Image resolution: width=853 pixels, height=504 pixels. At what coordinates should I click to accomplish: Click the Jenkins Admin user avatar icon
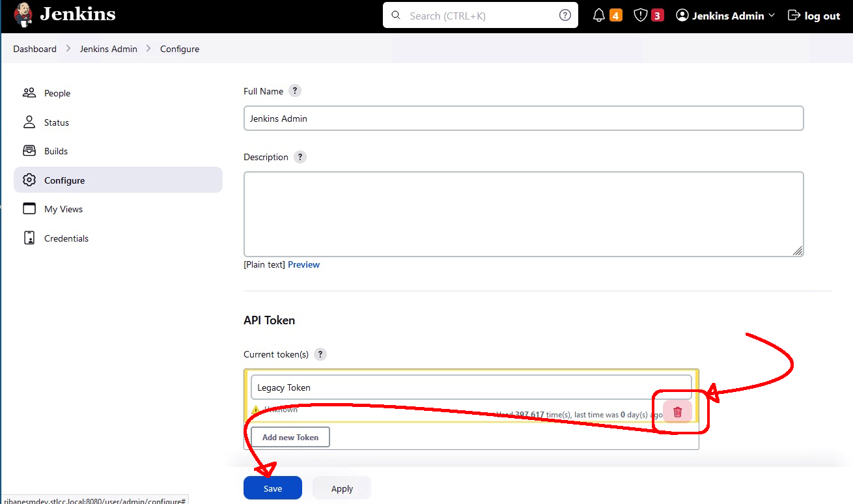682,15
